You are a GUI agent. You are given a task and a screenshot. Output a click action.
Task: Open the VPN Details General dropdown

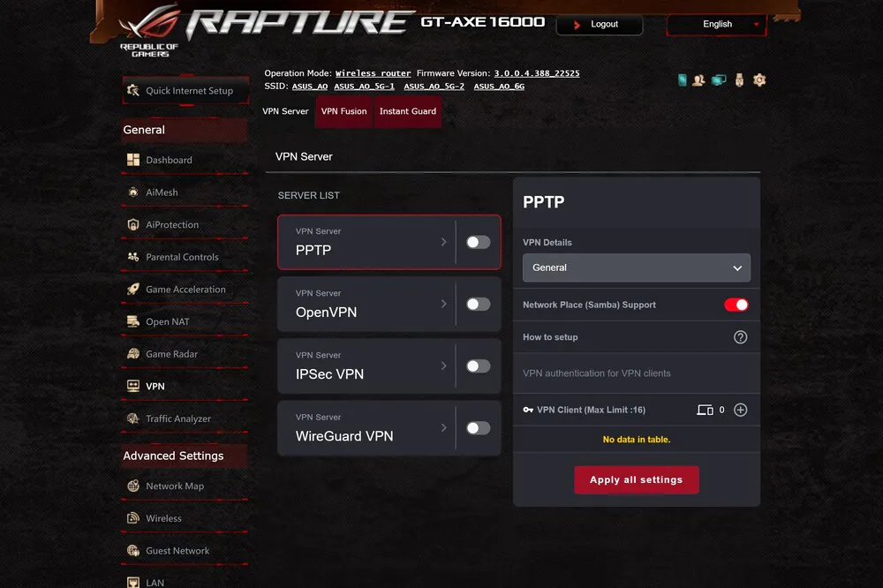pos(637,268)
